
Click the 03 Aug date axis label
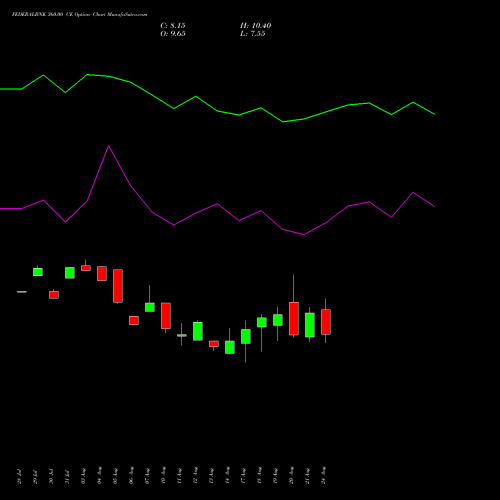[x=83, y=475]
